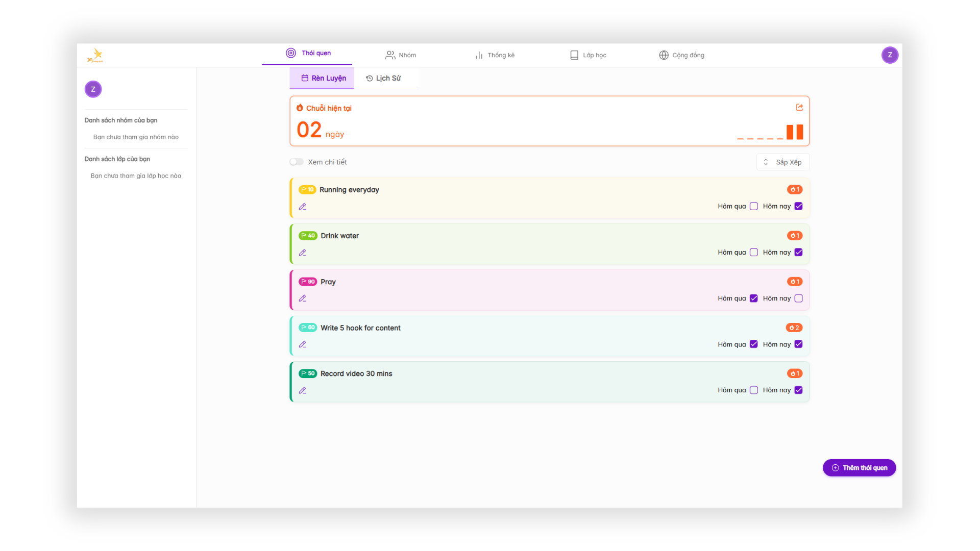Viewport: 980px width, 551px height.
Task: Open edit pencil for Pray habit
Action: [303, 298]
